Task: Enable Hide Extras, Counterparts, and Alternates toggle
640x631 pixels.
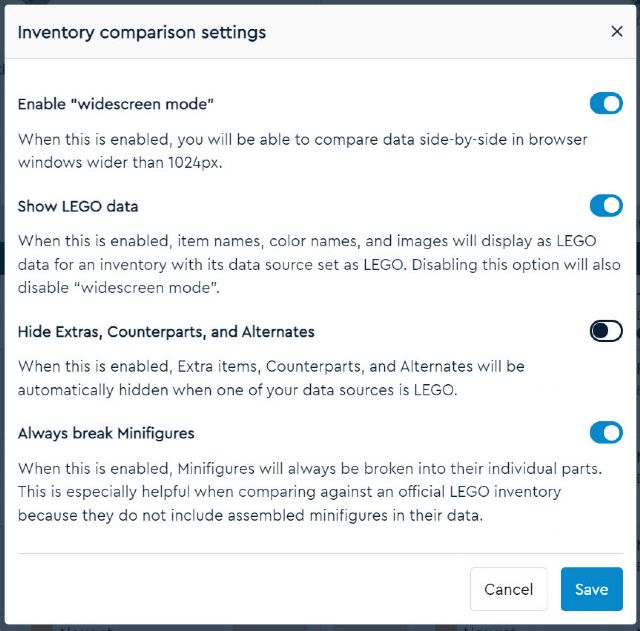Action: [x=606, y=331]
